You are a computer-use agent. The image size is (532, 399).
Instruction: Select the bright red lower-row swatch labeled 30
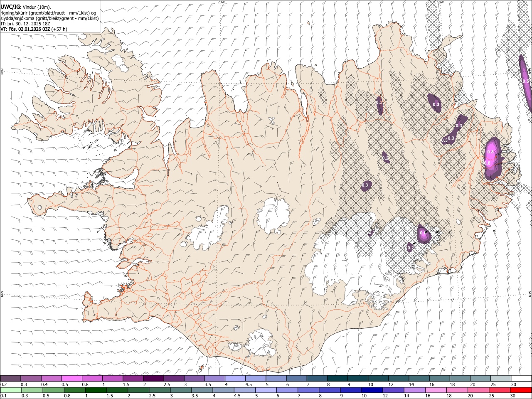[520, 390]
